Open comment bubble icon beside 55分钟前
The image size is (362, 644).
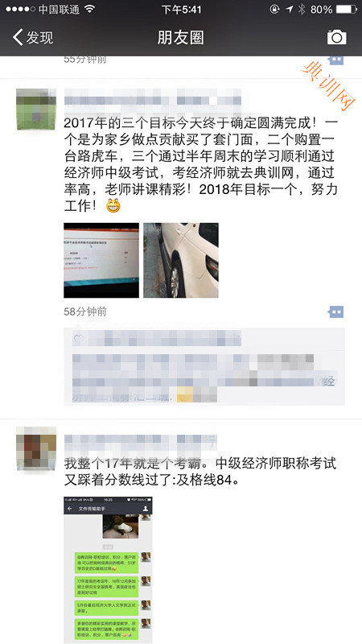pos(335,60)
